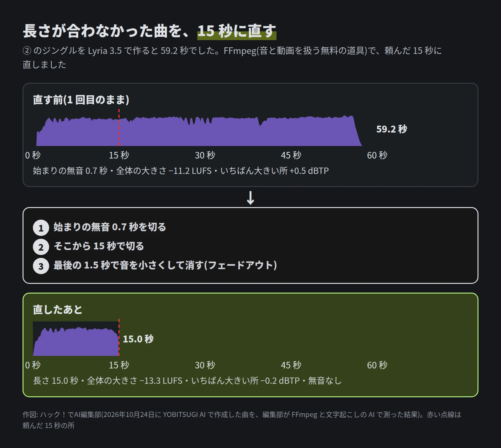Click the purple waveform in the 直す前 panel

click(199, 131)
